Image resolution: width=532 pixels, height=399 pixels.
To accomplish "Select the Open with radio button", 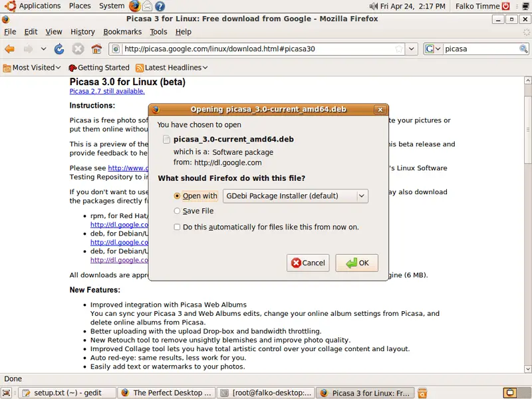I will coord(177,196).
